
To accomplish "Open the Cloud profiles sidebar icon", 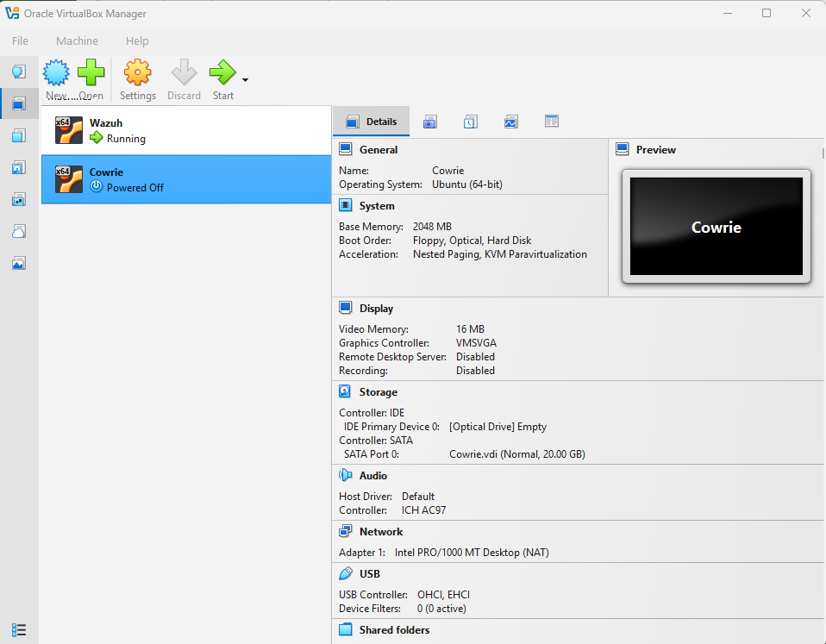I will [19, 230].
